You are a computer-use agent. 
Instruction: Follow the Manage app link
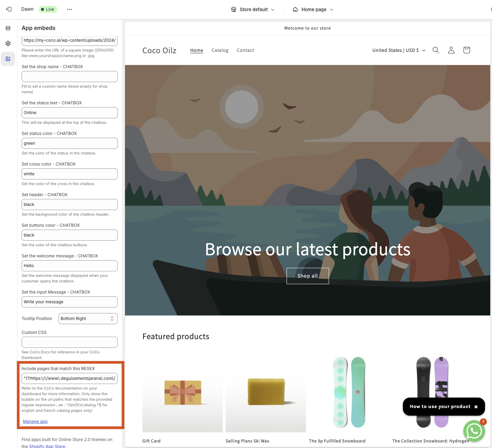click(35, 422)
